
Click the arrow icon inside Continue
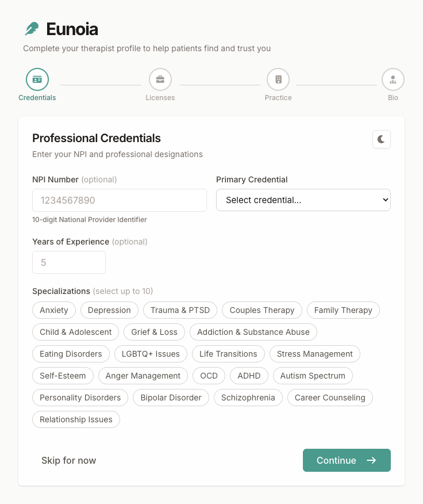[x=371, y=460]
